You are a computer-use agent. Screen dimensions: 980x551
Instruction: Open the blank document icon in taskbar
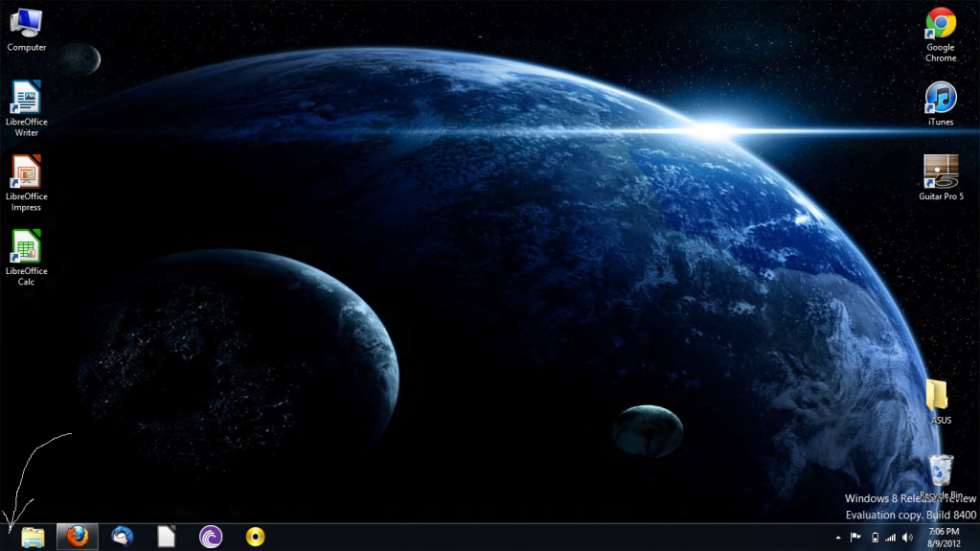click(167, 537)
